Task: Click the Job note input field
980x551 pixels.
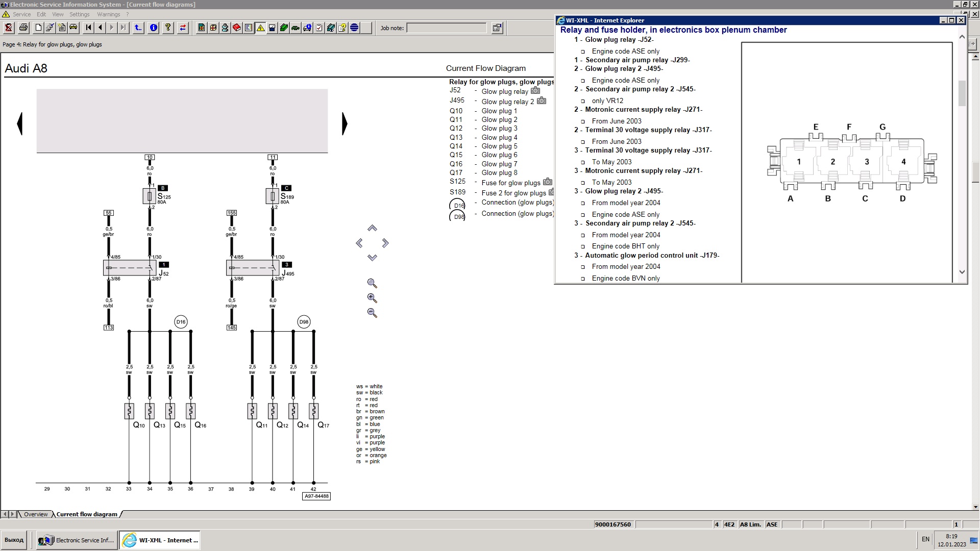Action: 447,28
